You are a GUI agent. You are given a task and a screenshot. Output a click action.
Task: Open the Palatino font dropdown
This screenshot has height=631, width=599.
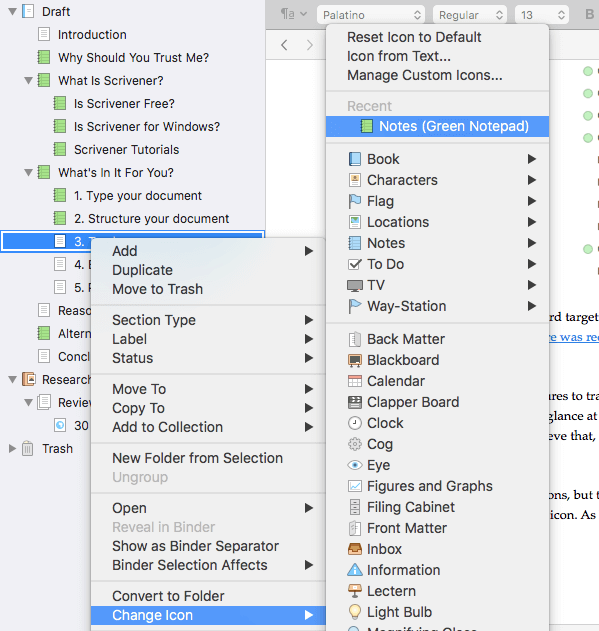(371, 15)
